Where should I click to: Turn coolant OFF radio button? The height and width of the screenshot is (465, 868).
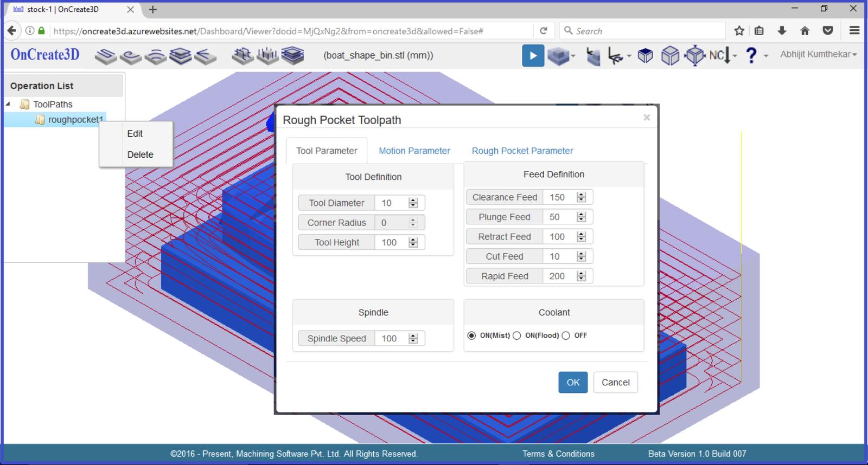point(566,335)
